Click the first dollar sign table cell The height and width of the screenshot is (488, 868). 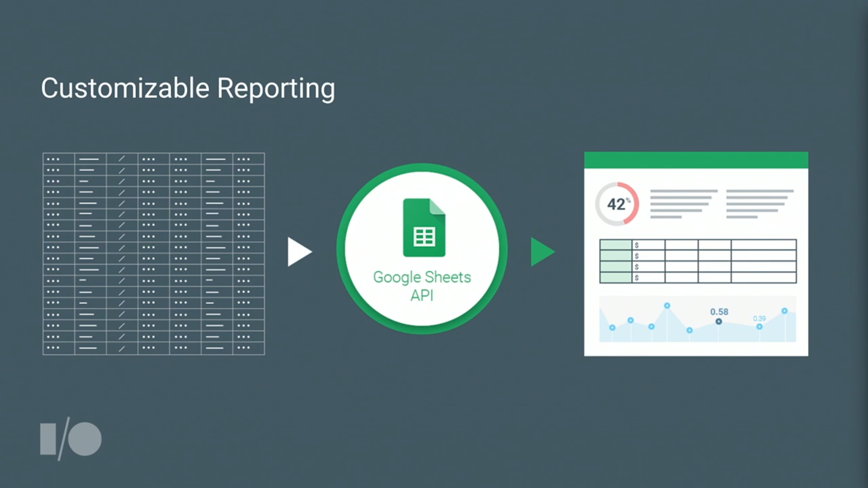(x=648, y=245)
